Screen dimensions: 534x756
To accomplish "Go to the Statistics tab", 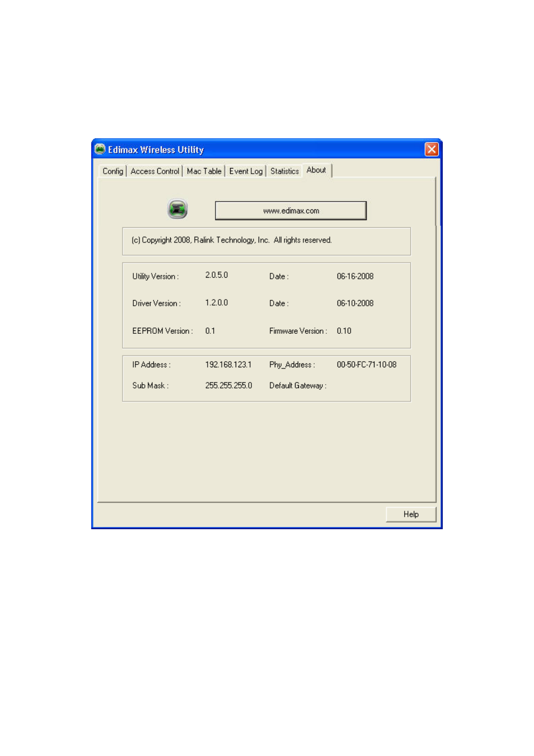I will [x=284, y=171].
